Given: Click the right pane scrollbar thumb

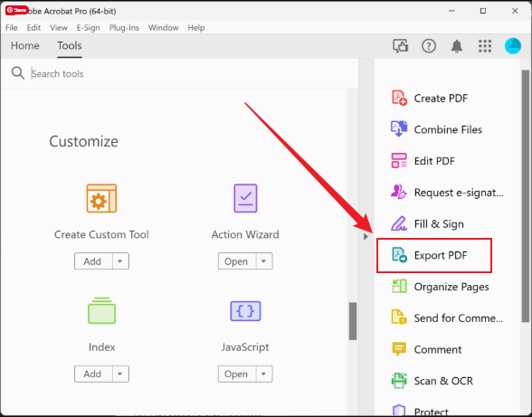Looking at the screenshot, I should (526, 196).
